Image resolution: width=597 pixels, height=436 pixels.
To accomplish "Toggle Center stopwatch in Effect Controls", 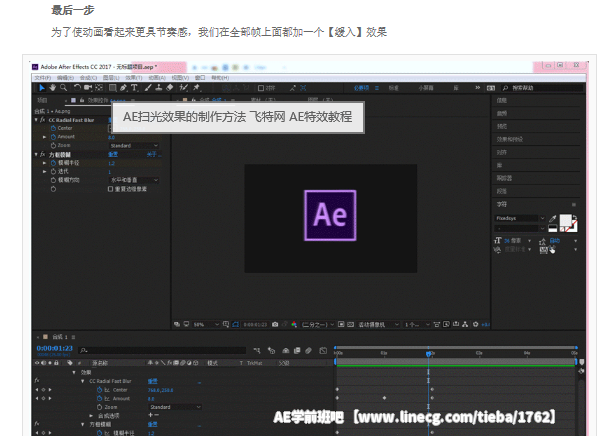I will click(53, 128).
